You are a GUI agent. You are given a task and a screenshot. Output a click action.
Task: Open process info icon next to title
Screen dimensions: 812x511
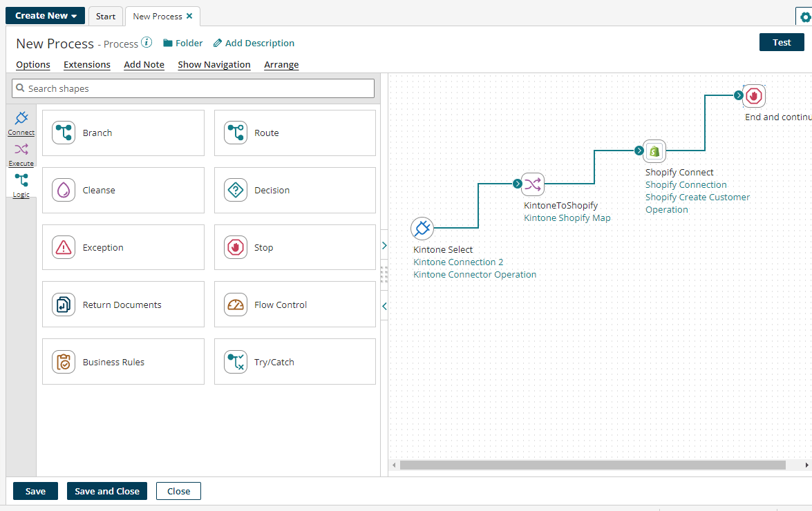(x=147, y=42)
